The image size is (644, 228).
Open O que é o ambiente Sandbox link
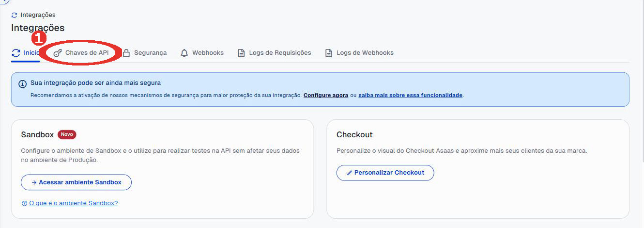[x=74, y=203]
